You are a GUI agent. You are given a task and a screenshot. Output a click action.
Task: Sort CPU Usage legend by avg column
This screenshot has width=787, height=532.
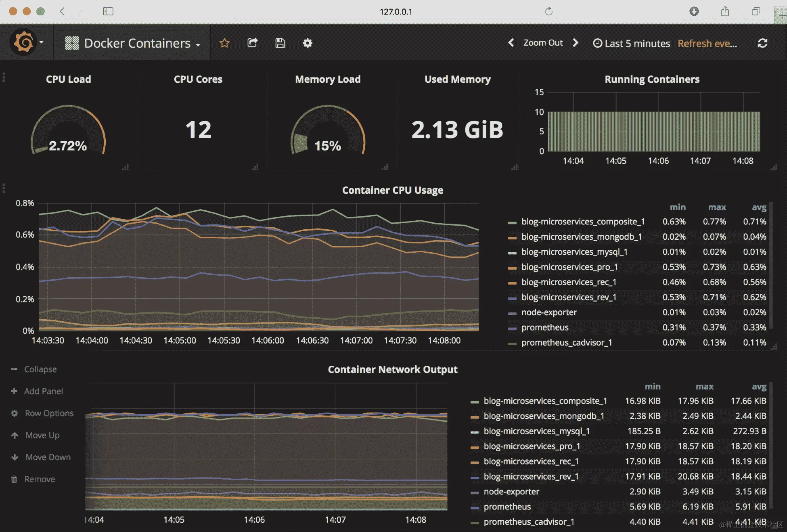[759, 207]
